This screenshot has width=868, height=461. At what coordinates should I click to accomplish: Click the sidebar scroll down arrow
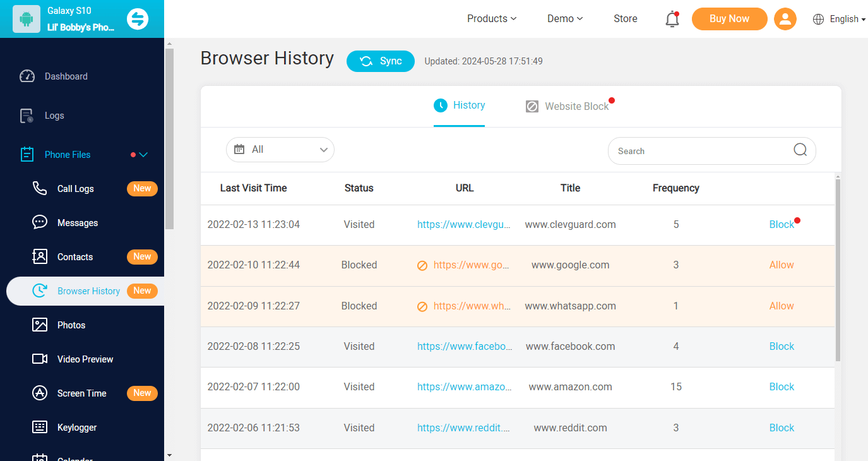point(169,455)
